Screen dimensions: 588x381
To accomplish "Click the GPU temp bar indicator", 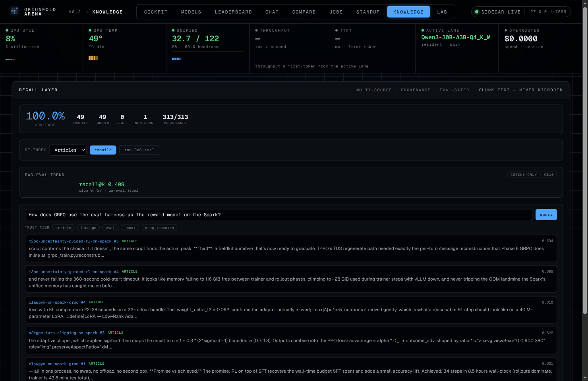I will 93,58.
